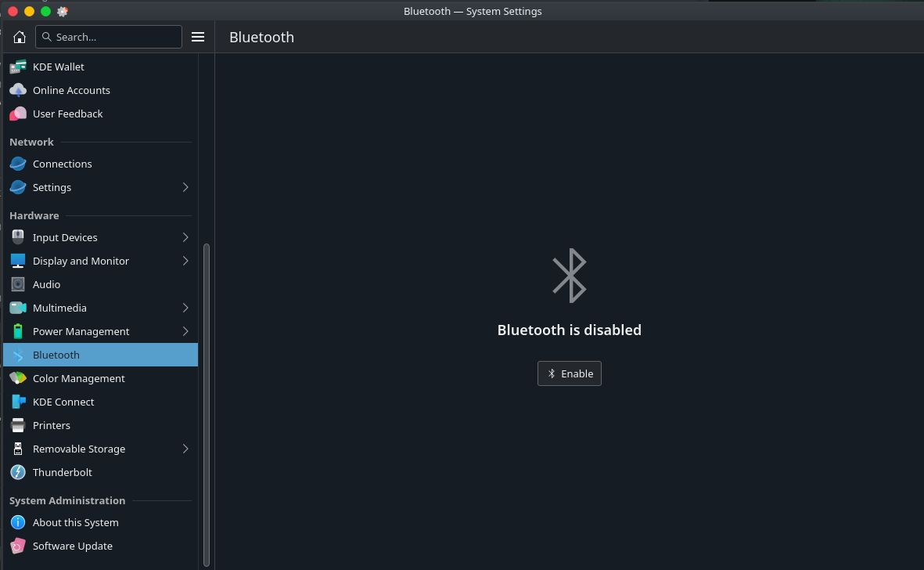Open Input Devices category
Image resolution: width=924 pixels, height=570 pixels.
[x=101, y=237]
